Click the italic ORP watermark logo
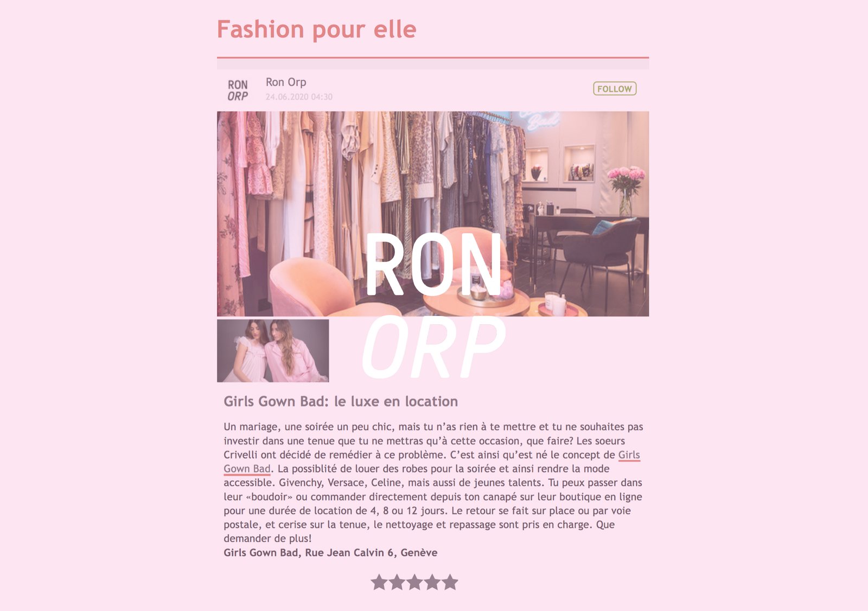868x611 pixels. click(433, 347)
